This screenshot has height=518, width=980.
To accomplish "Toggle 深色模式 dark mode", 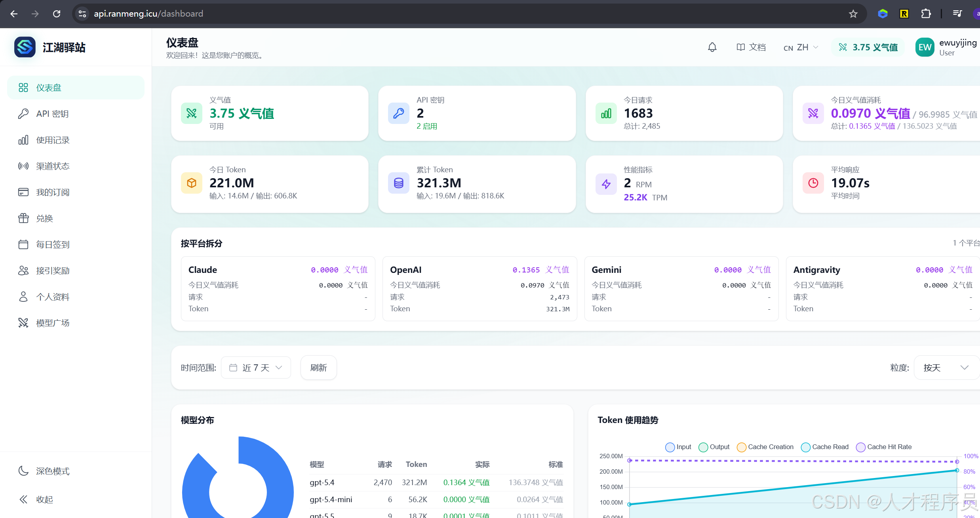I will click(x=76, y=471).
